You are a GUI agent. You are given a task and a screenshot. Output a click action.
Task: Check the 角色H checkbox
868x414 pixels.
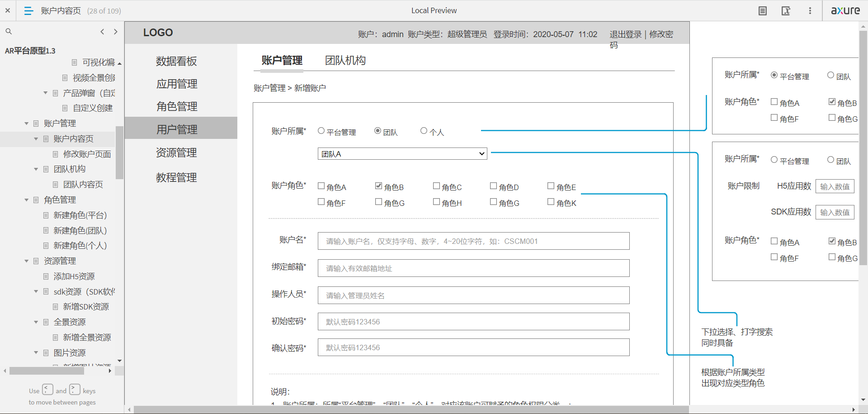(436, 202)
